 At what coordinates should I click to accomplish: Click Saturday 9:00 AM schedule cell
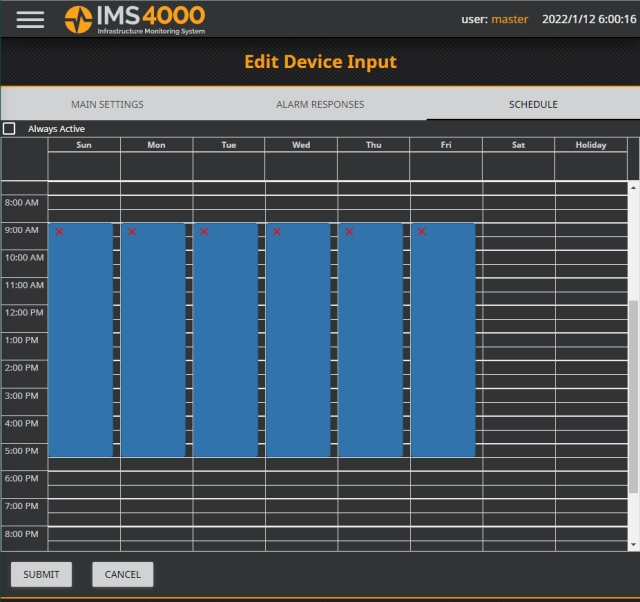pyautogui.click(x=518, y=230)
